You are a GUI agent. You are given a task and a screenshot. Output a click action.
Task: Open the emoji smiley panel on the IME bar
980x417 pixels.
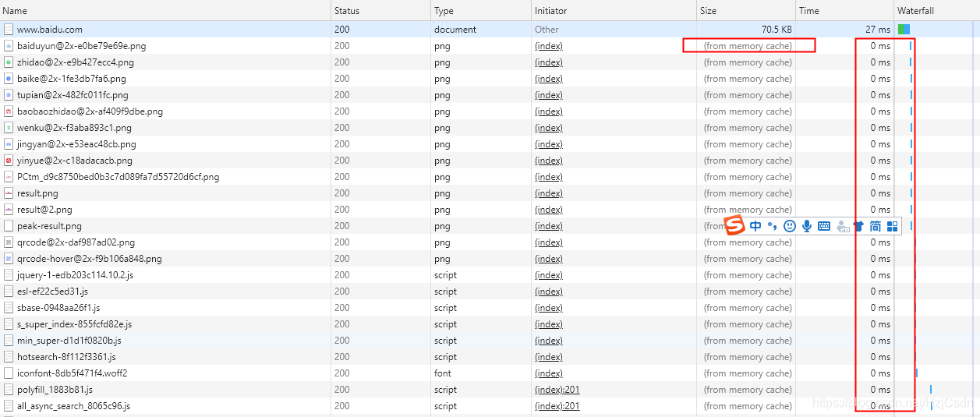(790, 226)
